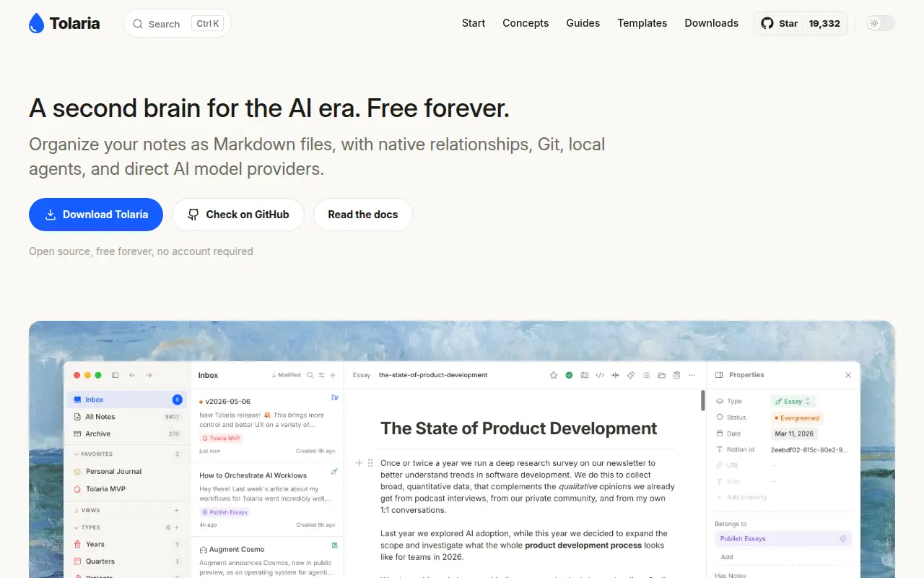Click the the-state-of-product-development filename
Image resolution: width=924 pixels, height=578 pixels.
click(x=433, y=375)
